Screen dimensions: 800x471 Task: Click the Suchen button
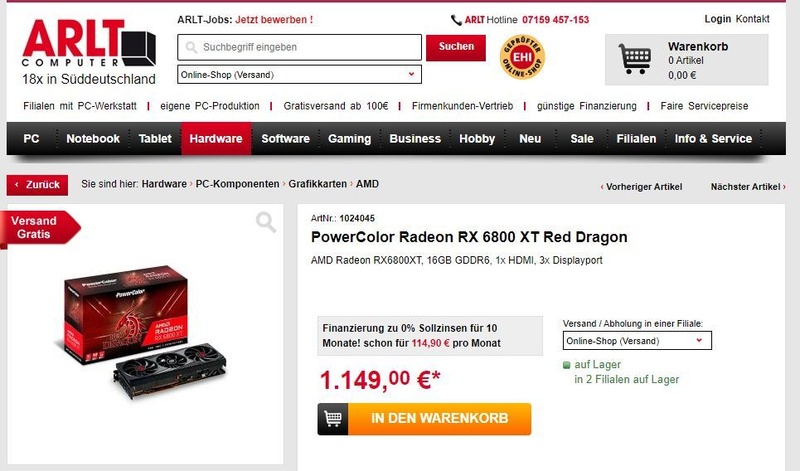(x=456, y=47)
